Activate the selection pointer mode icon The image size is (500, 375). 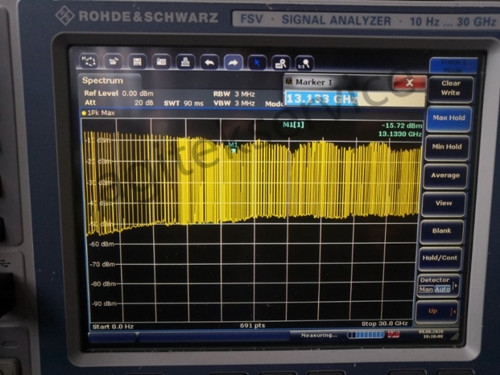257,63
